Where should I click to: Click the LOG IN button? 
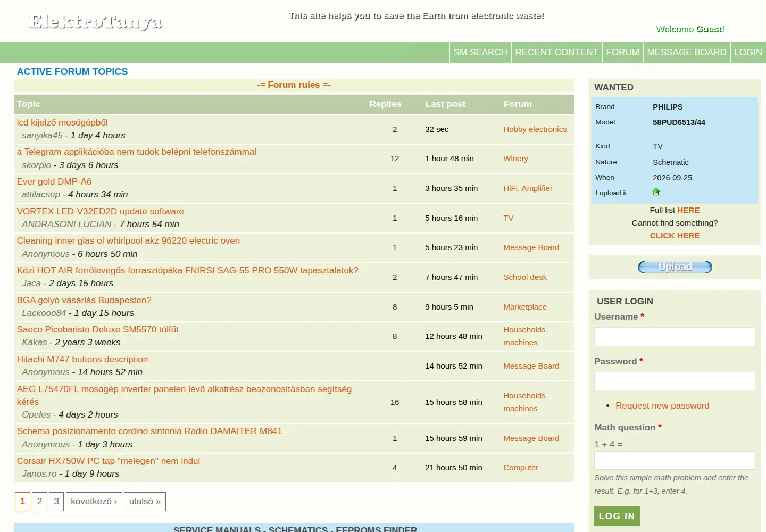point(617,516)
